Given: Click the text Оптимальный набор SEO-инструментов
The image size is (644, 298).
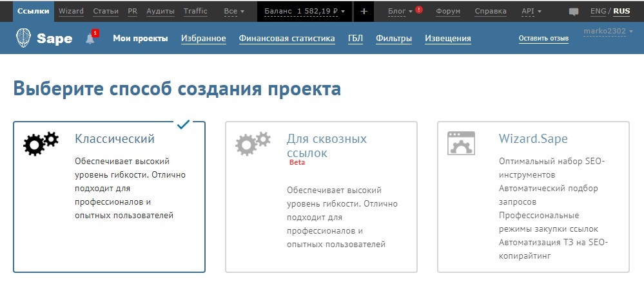Looking at the screenshot, I should tap(552, 168).
